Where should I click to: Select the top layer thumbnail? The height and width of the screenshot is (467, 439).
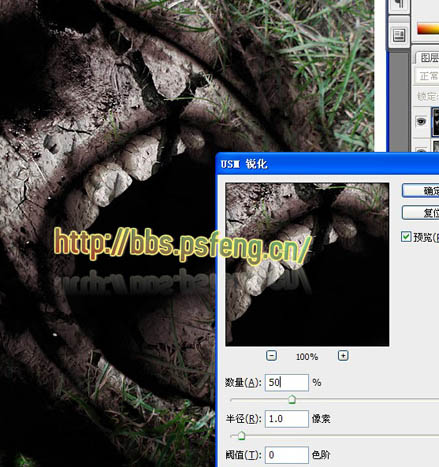pos(435,122)
